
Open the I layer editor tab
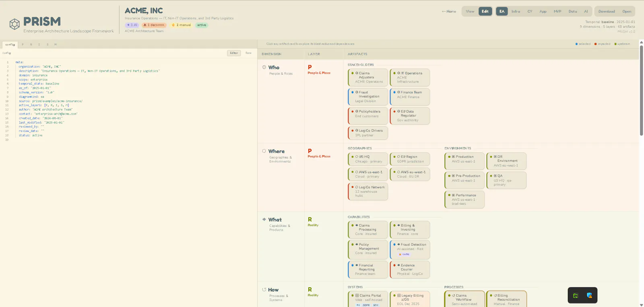point(39,45)
